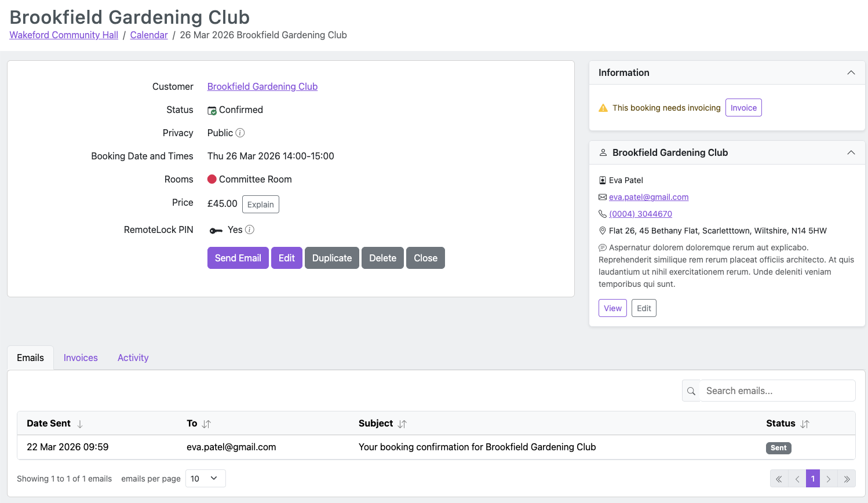Sort emails by Date Sent arrow
This screenshot has width=868, height=503.
pyautogui.click(x=80, y=424)
